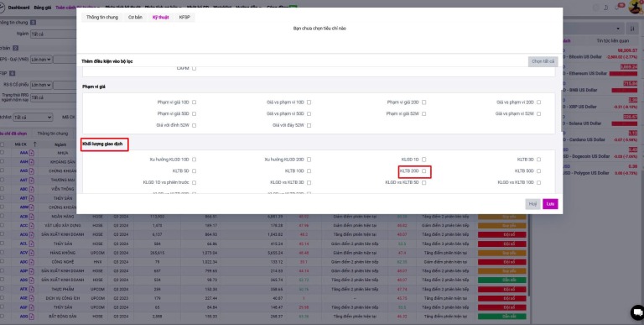This screenshot has width=644, height=325.
Task: Open EPS - Quý Lớn hơn dropdown
Action: click(41, 60)
